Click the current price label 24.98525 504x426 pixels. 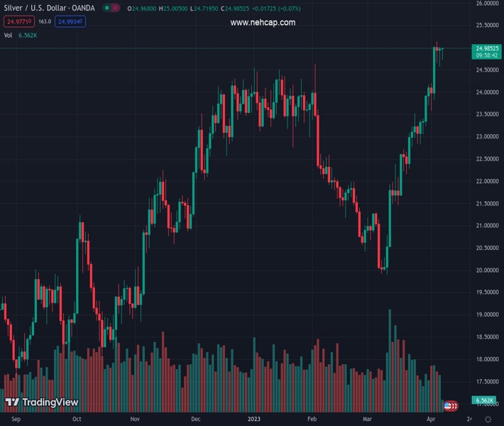click(x=487, y=48)
